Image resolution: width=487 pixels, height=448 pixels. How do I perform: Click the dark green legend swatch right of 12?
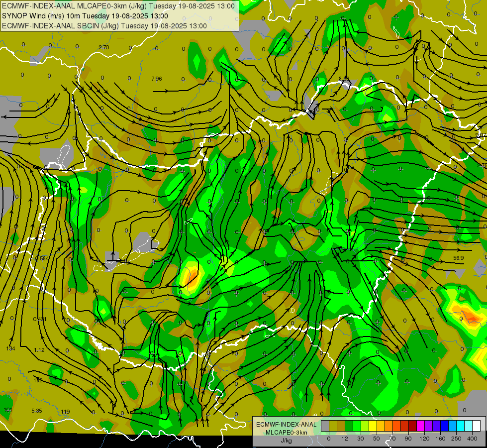[x=349, y=426]
